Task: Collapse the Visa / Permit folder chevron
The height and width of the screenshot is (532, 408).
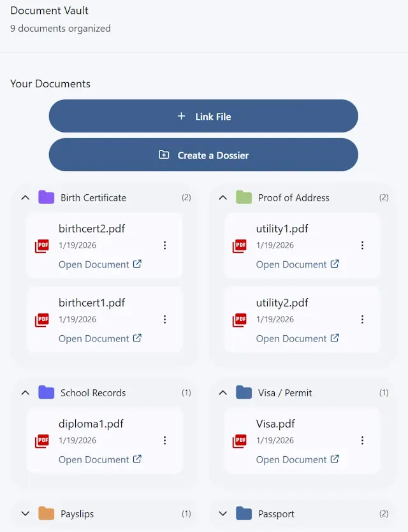Action: coord(223,392)
